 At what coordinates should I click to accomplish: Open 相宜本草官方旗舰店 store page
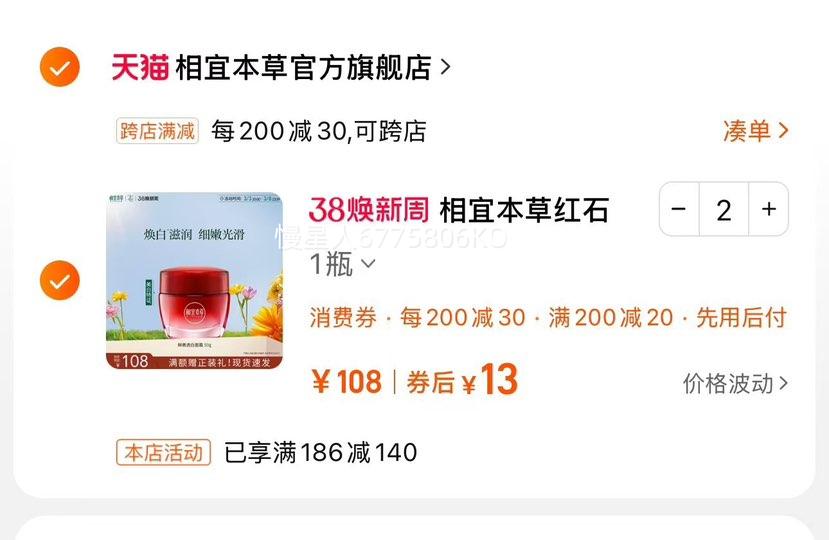click(303, 68)
